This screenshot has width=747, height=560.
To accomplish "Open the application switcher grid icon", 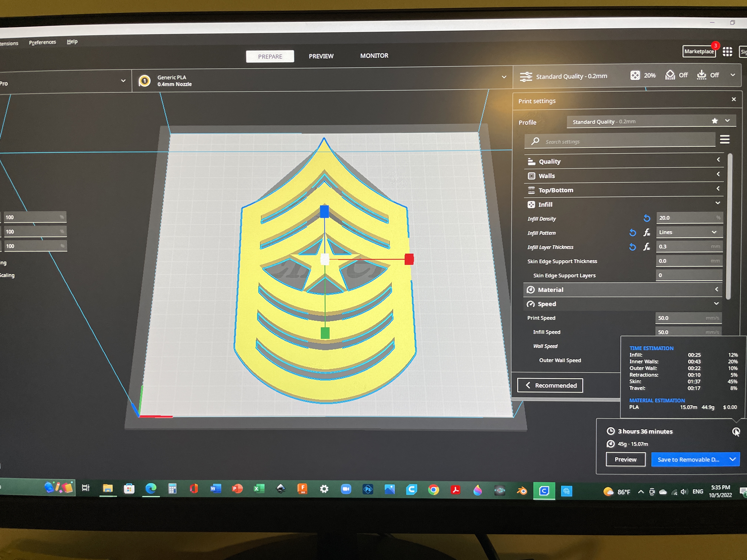I will click(727, 52).
